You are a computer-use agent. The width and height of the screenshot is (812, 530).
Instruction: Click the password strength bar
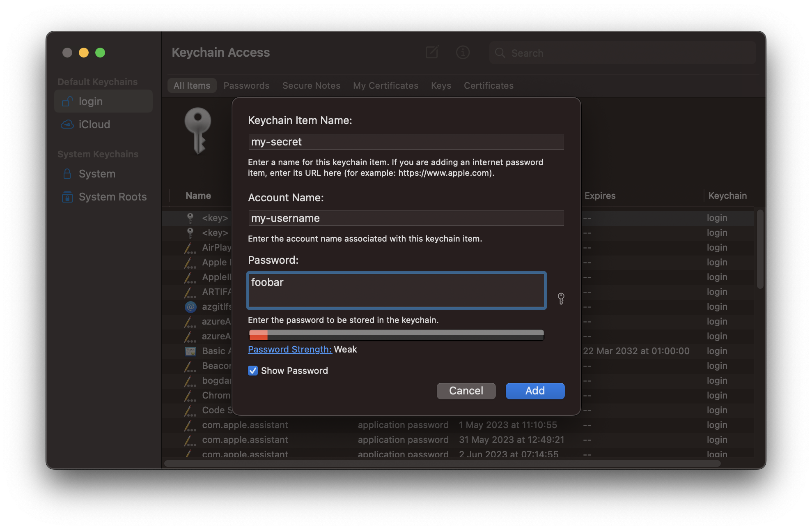pyautogui.click(x=396, y=335)
